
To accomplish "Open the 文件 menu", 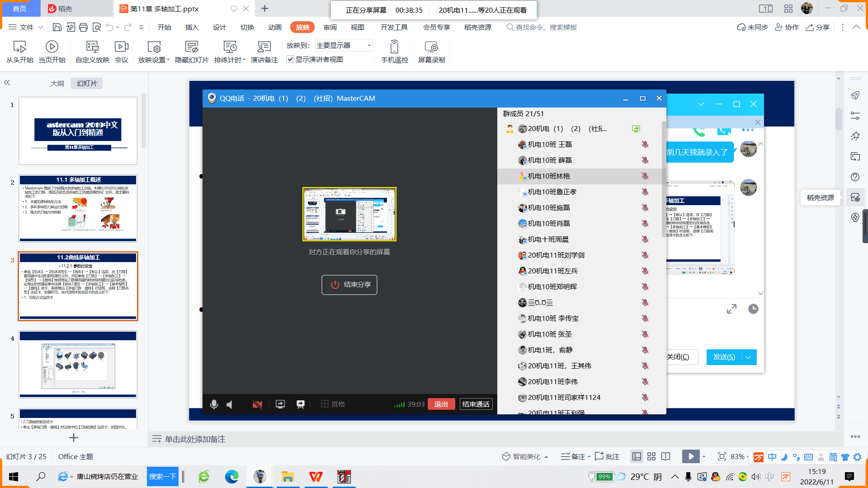I will click(26, 28).
